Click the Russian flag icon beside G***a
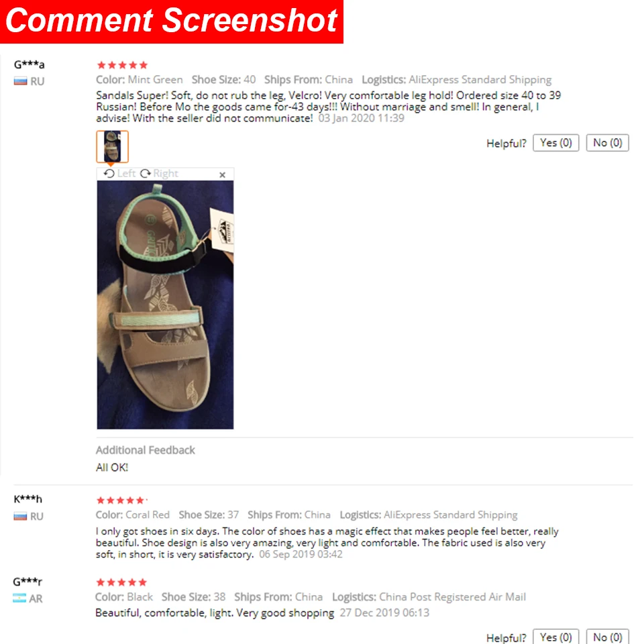 (20, 81)
